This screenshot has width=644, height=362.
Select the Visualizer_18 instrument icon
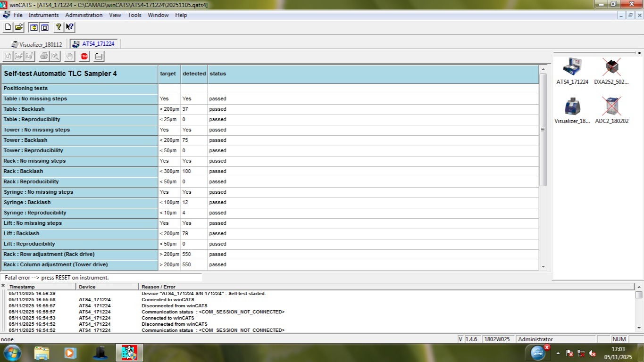pos(571,106)
